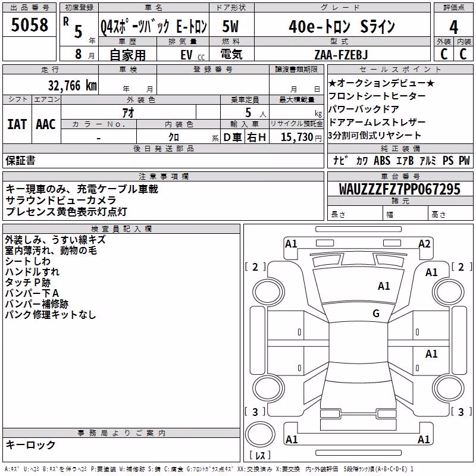
Task: Select the exterior color アオ
Action: tap(128, 112)
